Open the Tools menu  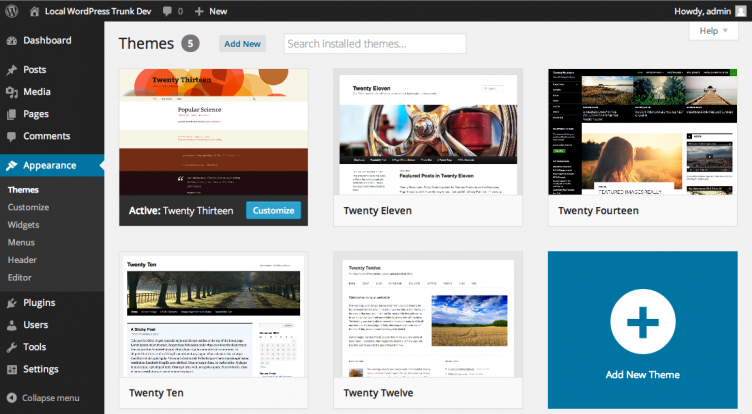[35, 347]
